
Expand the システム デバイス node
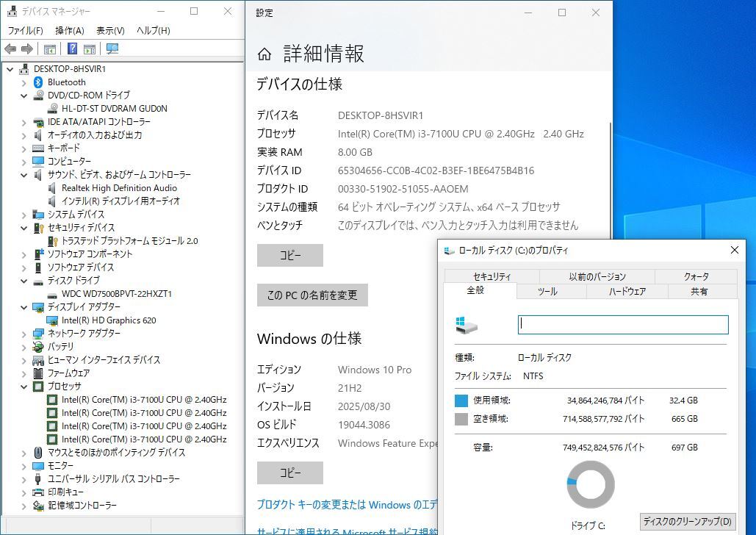pyautogui.click(x=24, y=215)
